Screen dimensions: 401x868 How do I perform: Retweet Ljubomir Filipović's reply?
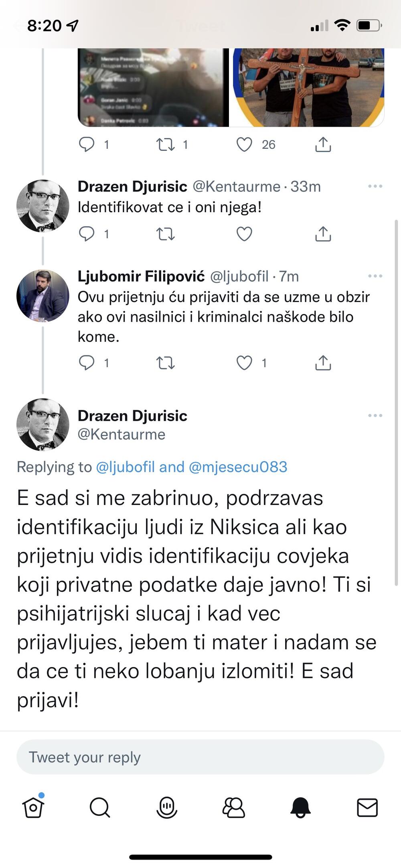(165, 363)
